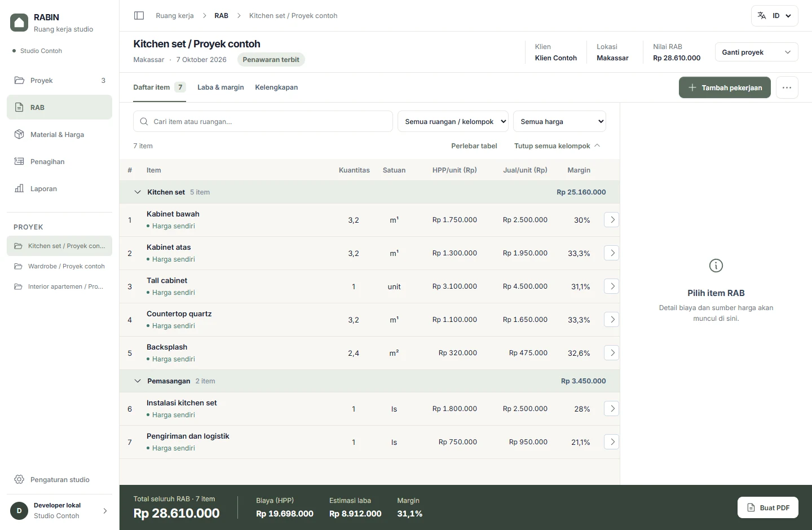Open Material & Harga page

pos(59,135)
